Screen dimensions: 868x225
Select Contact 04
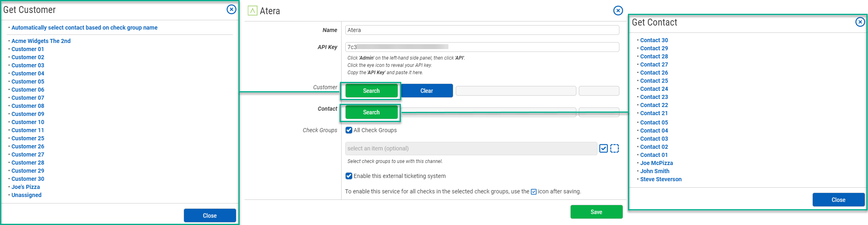[x=654, y=131]
